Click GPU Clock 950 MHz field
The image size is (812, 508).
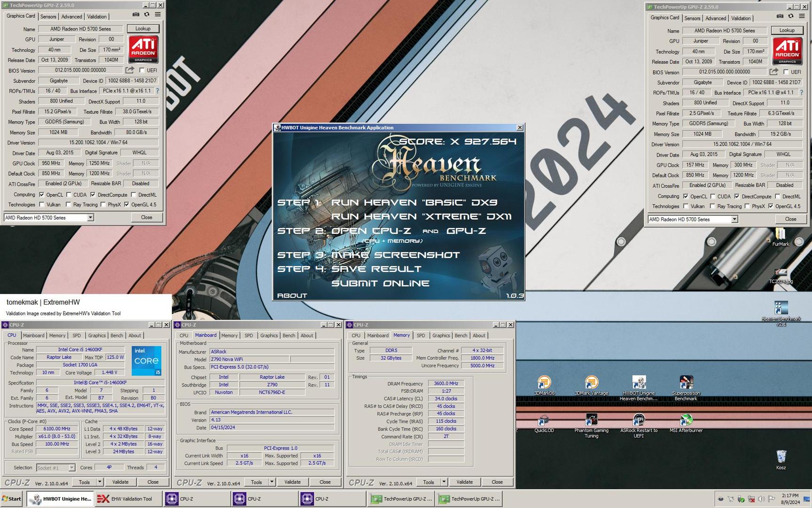click(x=51, y=163)
